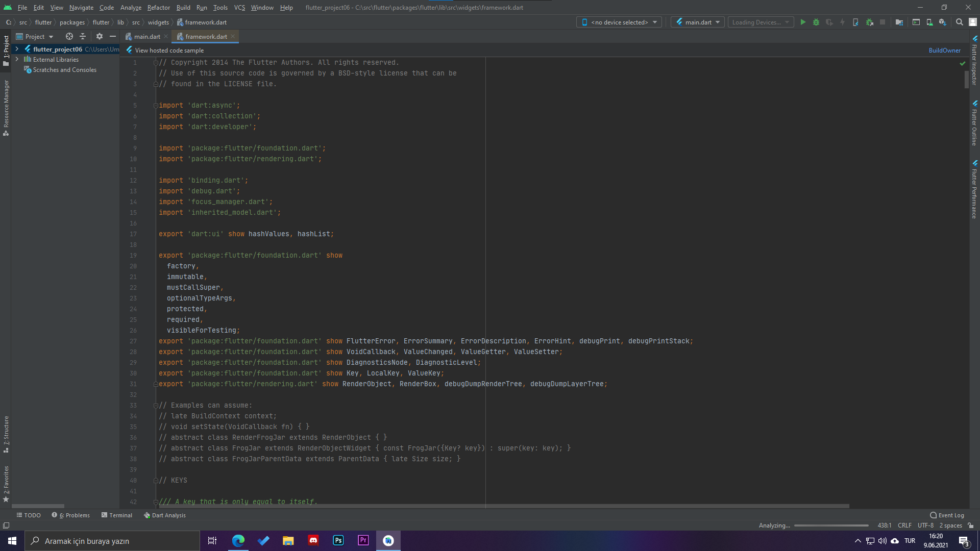The image size is (980, 551).
Task: Open project panel settings gear
Action: 100,37
